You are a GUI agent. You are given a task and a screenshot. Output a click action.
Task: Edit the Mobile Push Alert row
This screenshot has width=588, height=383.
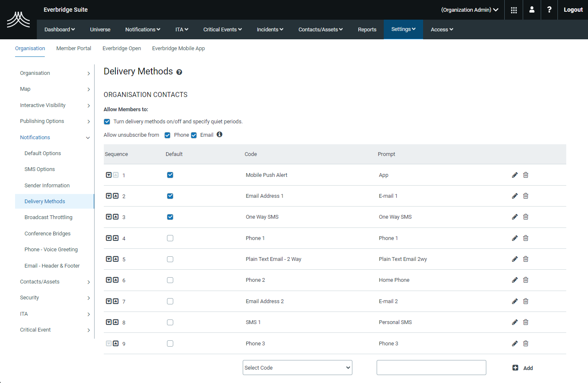(515, 175)
